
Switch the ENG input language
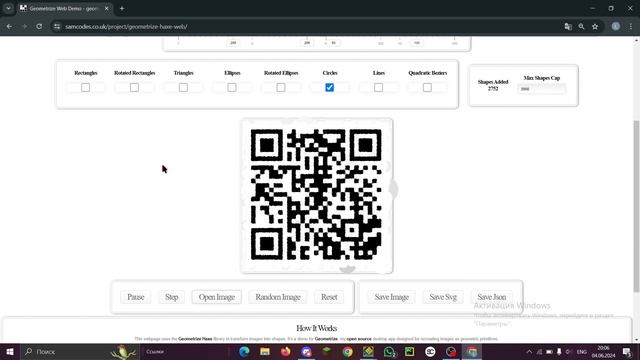click(x=582, y=351)
